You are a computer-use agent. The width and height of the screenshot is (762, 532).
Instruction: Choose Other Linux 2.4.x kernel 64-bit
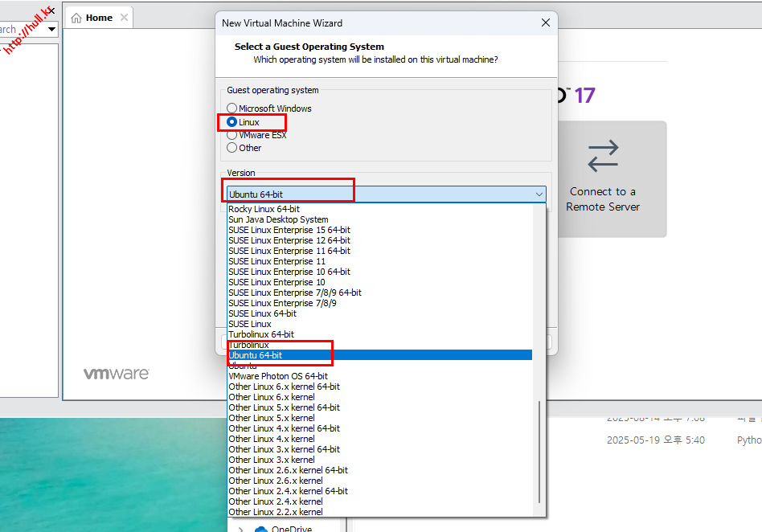coord(380,491)
